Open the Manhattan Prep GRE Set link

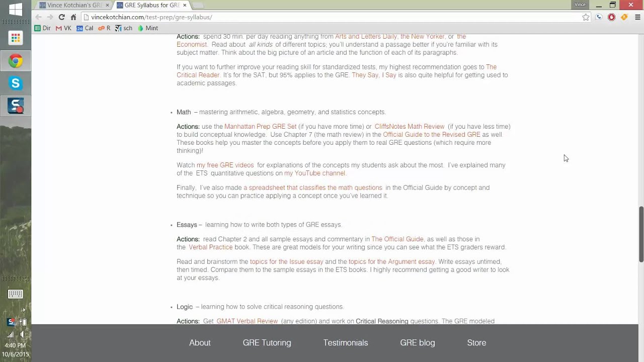(260, 126)
